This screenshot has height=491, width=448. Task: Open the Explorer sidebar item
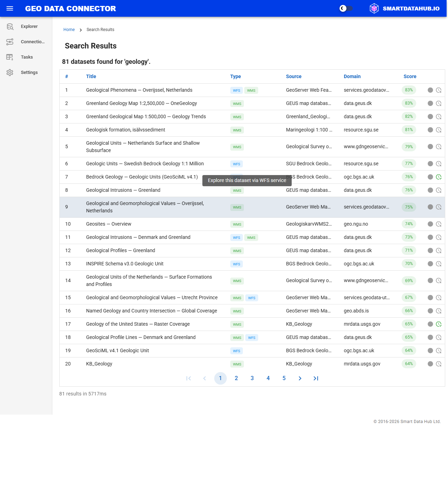[26, 27]
